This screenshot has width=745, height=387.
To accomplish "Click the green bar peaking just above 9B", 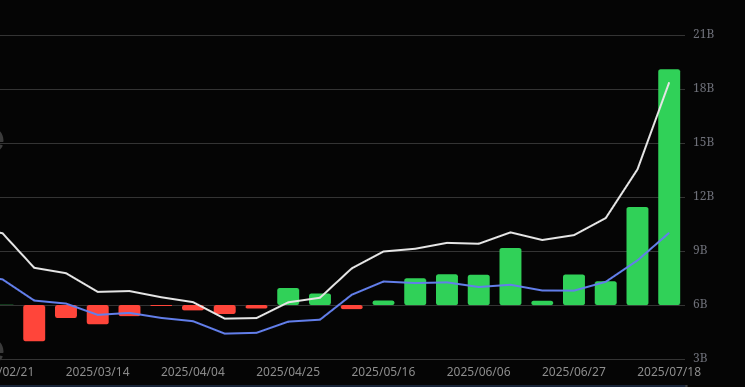I will pyautogui.click(x=510, y=276).
